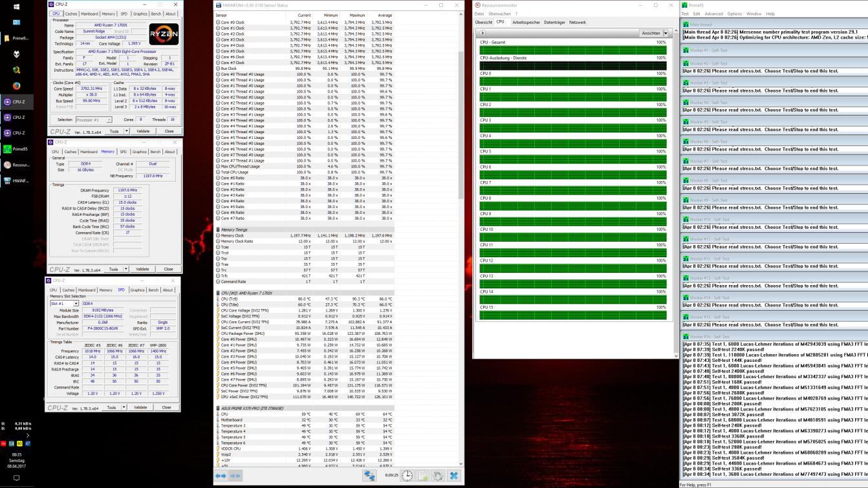Collapse ASUS PRIME X370-PRO sensor group

click(x=218, y=408)
